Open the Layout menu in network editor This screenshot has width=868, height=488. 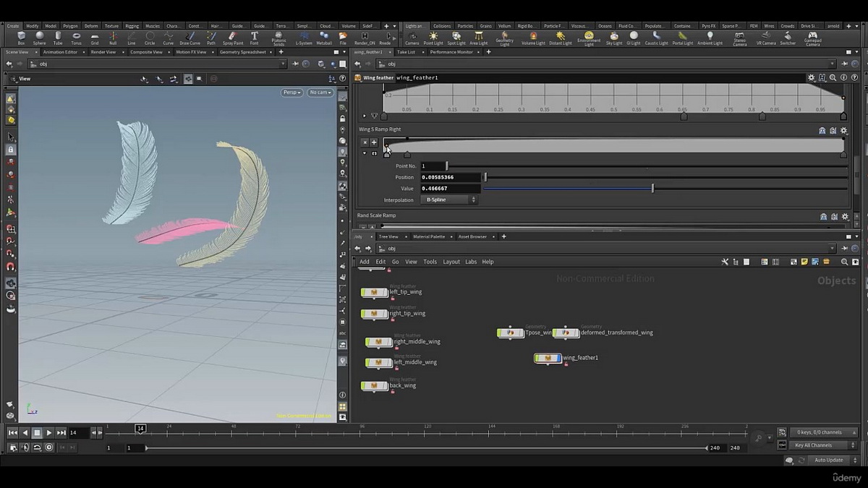[451, 262]
